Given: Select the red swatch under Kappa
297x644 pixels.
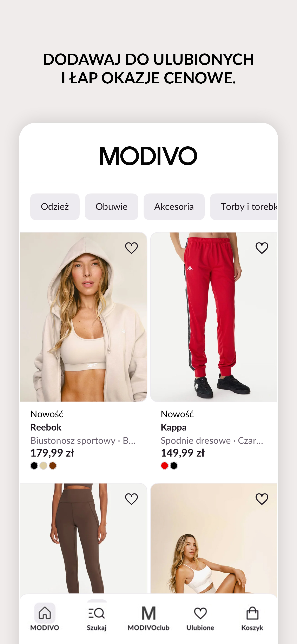Looking at the screenshot, I should (165, 466).
